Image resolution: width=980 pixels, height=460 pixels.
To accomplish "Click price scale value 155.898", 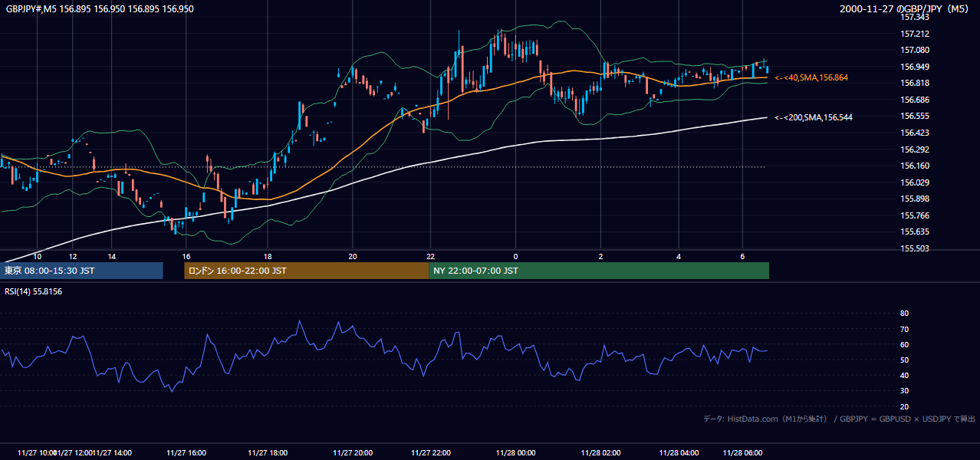I will pos(915,199).
